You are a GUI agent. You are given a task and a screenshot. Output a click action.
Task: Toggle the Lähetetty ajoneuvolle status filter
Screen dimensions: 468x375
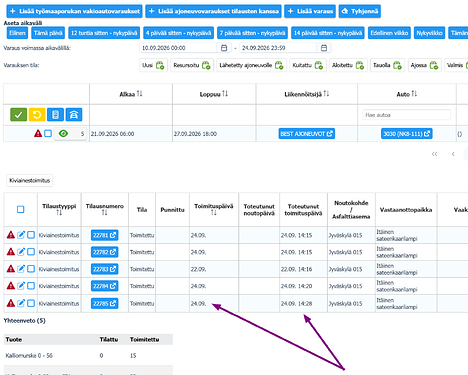coord(251,65)
